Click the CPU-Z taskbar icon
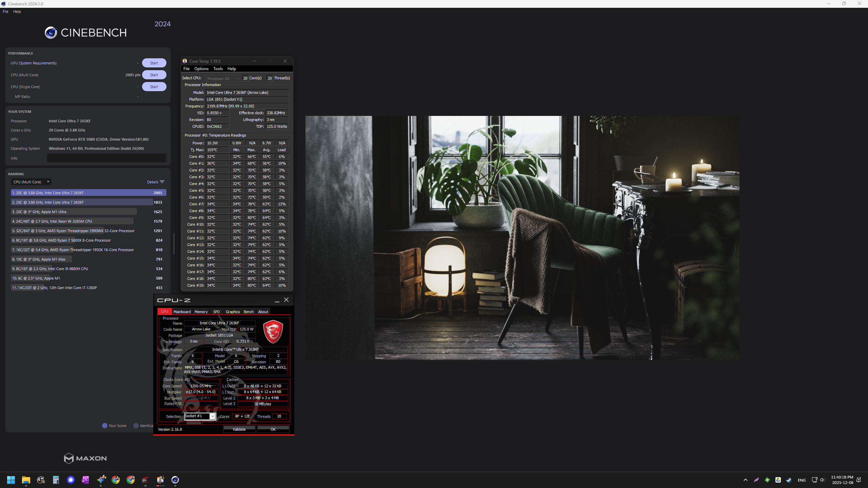This screenshot has height=488, width=868. (145, 480)
